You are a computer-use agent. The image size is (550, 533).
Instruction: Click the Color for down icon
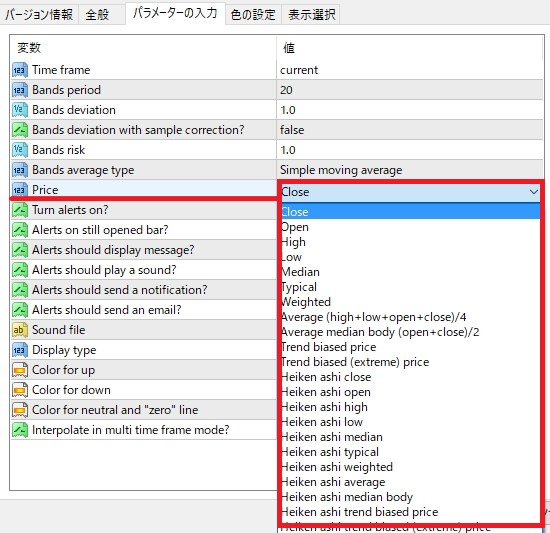[20, 390]
